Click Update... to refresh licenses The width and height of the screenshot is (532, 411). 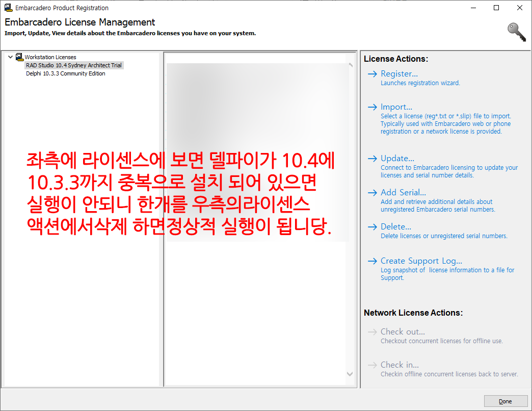[397, 159]
